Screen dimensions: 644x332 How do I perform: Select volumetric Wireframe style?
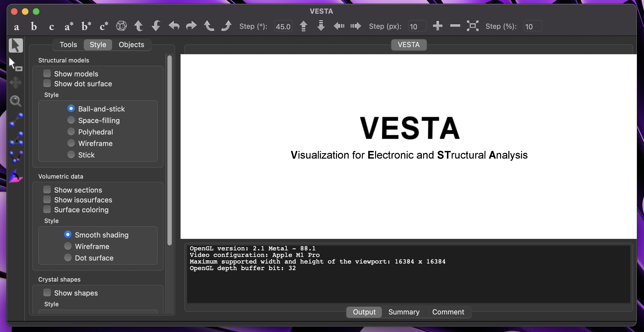coord(68,246)
